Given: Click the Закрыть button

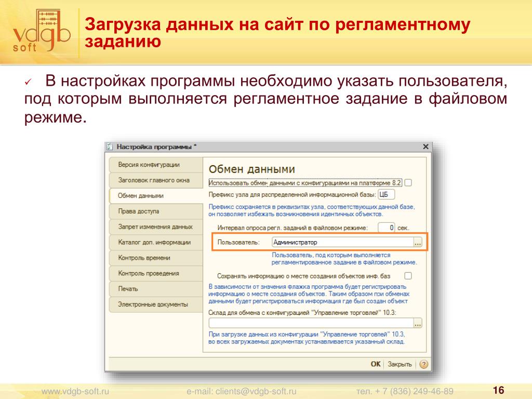Looking at the screenshot, I should pos(400,364).
